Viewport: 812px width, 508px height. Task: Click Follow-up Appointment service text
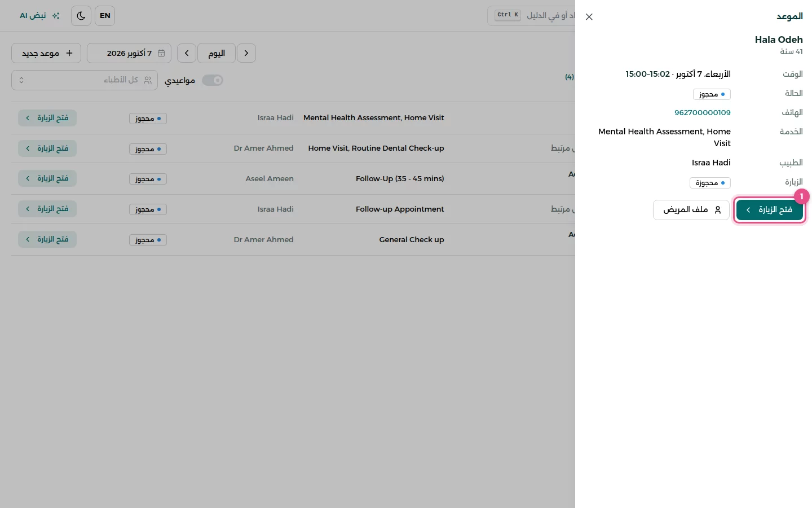pyautogui.click(x=400, y=209)
